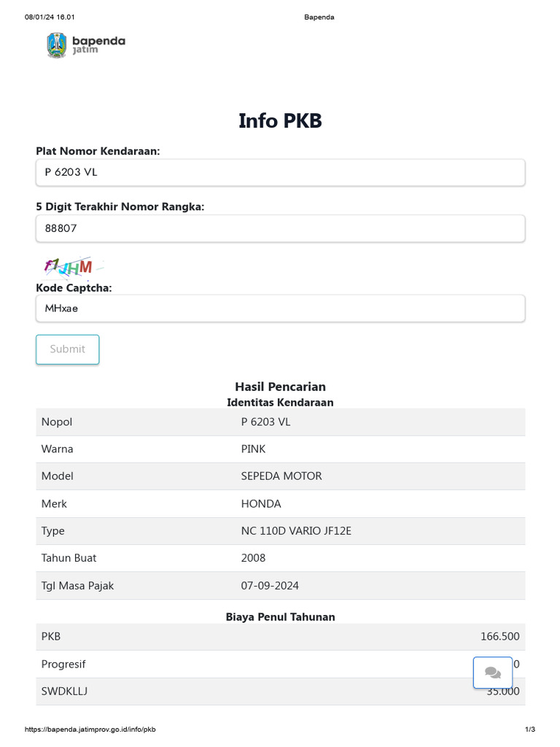Select the Model value SEPEDA MOTOR
The width and height of the screenshot is (560, 747).
pyautogui.click(x=281, y=476)
